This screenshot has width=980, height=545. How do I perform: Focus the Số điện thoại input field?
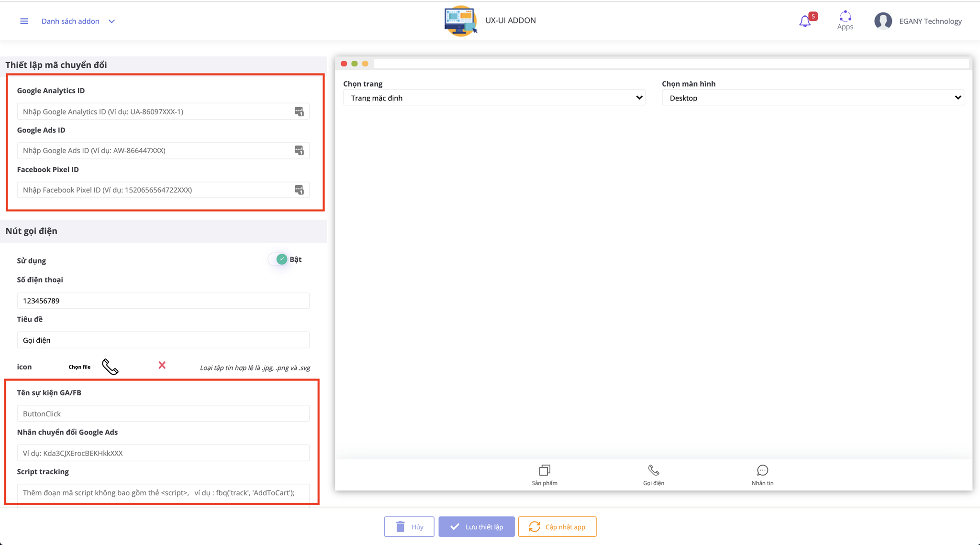coord(163,301)
